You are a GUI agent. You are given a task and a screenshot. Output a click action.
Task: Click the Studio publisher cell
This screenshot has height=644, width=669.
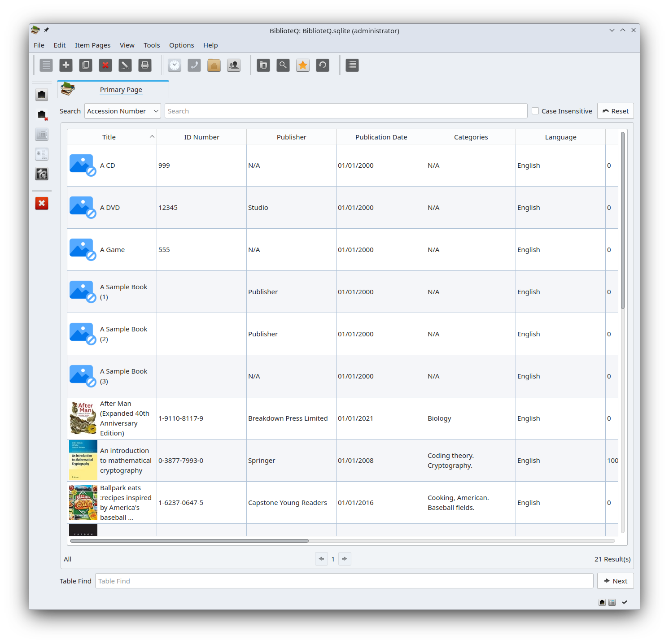pyautogui.click(x=291, y=208)
